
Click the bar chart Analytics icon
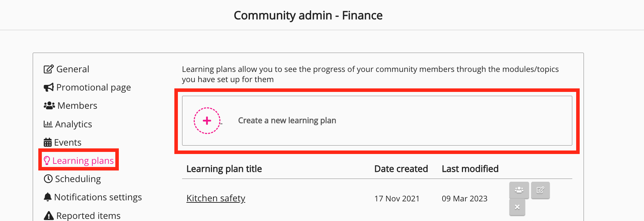[x=48, y=124]
